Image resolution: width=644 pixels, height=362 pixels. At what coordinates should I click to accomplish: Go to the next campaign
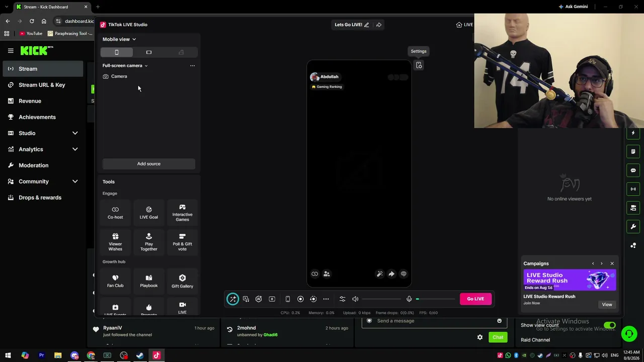tap(601, 263)
